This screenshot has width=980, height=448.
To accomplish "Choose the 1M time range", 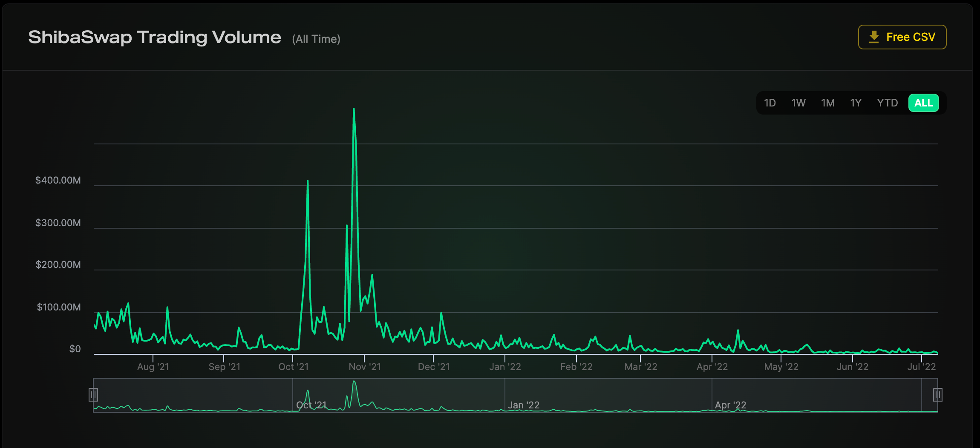I will coord(827,103).
